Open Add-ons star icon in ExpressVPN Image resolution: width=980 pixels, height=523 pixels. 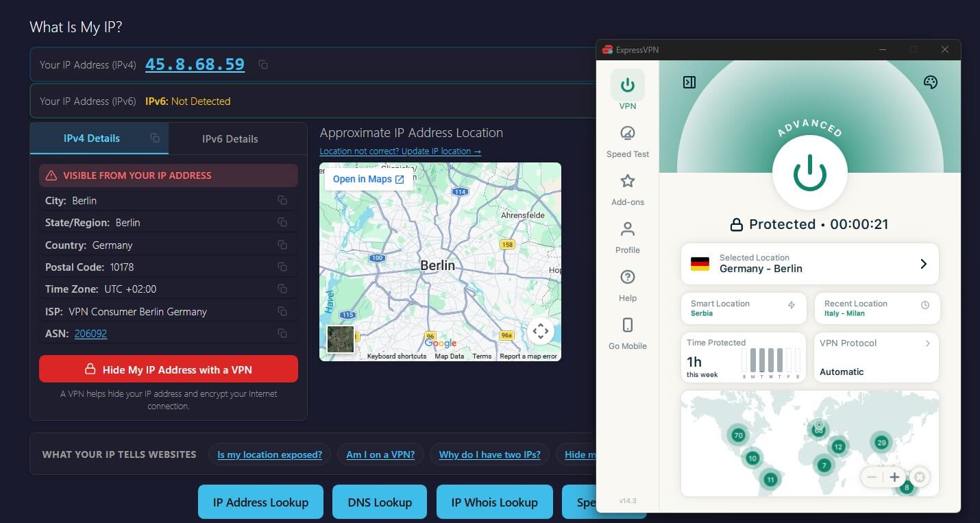pos(627,182)
